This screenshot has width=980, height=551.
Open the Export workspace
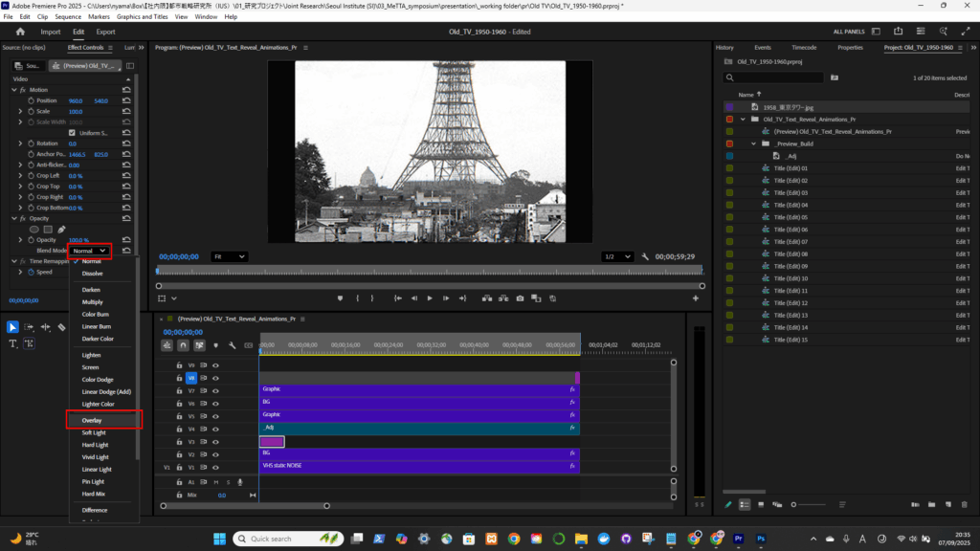coord(105,32)
